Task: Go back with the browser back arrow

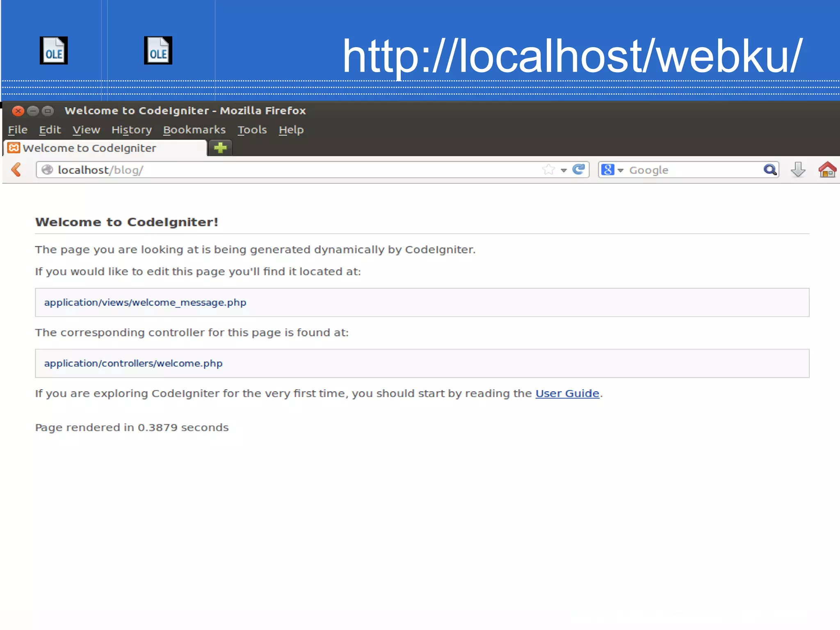Action: point(16,169)
